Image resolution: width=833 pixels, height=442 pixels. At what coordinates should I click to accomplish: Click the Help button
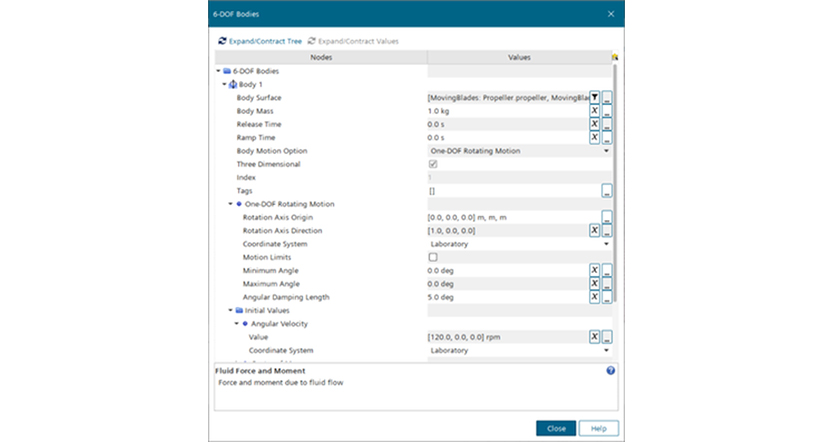click(x=599, y=428)
